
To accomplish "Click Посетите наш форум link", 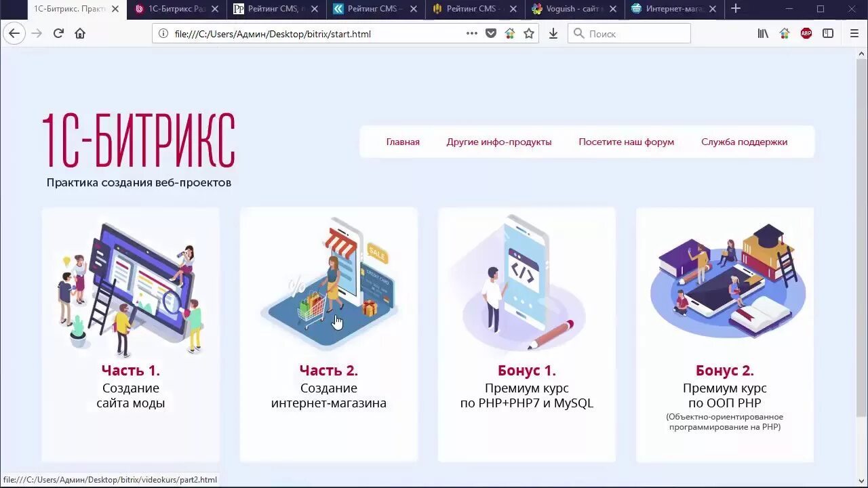I will pyautogui.click(x=626, y=142).
